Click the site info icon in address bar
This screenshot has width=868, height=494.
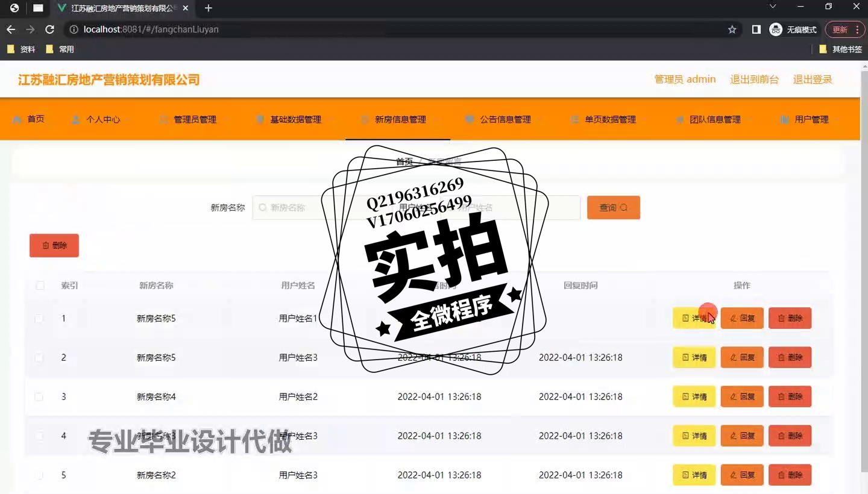click(74, 30)
